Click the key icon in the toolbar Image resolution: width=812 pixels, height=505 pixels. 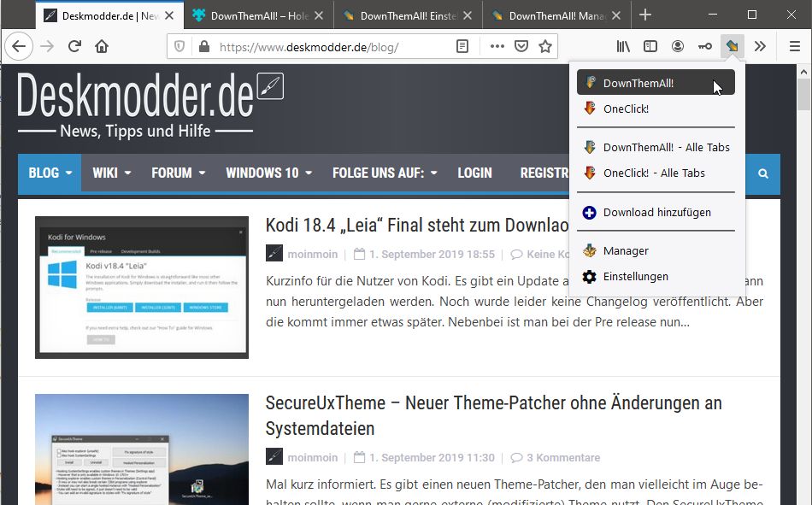pos(705,47)
